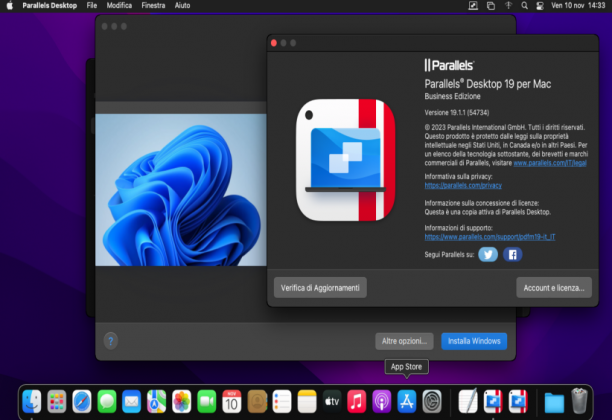Click the Windows 11 bloom preview image
Screen dimensions: 612x420
(x=181, y=190)
